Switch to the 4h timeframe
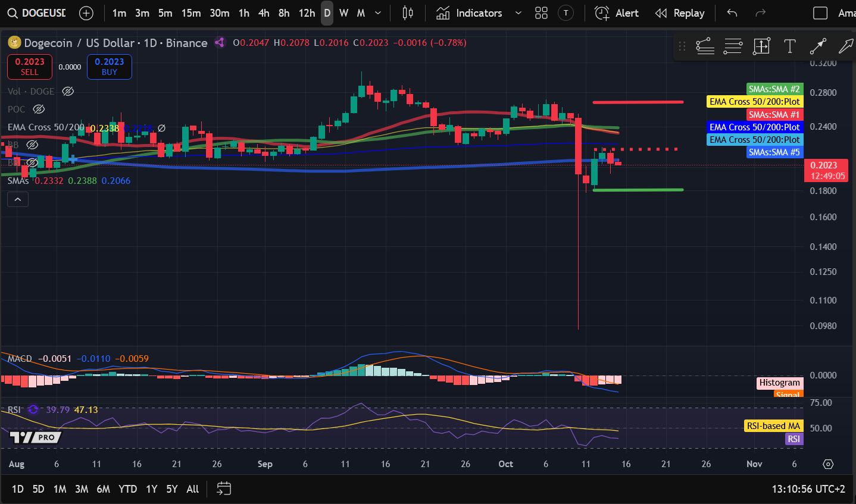The height and width of the screenshot is (504, 856). click(264, 13)
